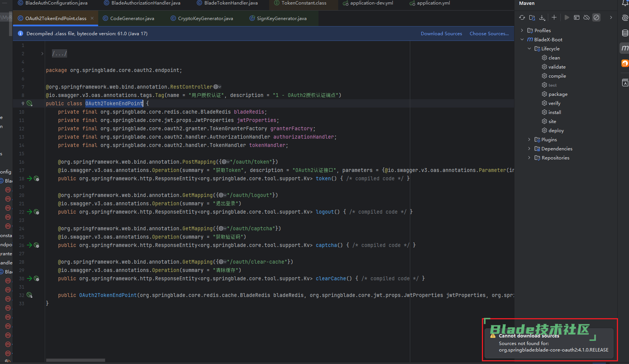
Task: Click the Maven 'm' sidebar icon
Action: click(x=625, y=48)
